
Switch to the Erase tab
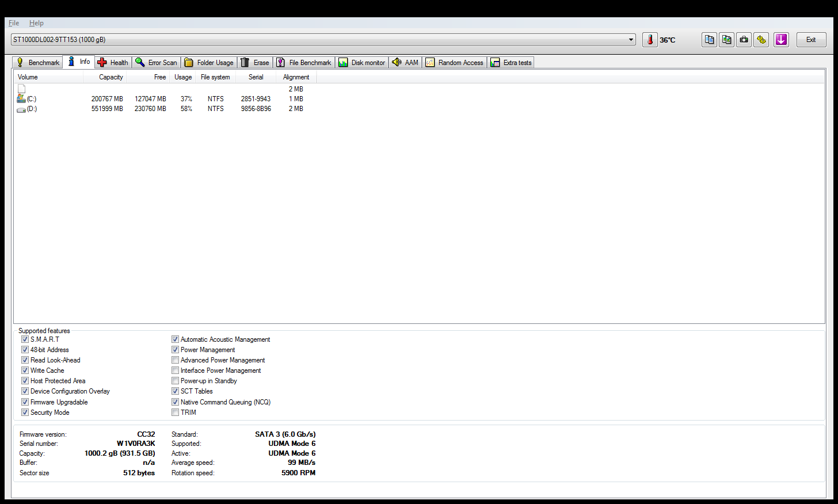pos(255,63)
